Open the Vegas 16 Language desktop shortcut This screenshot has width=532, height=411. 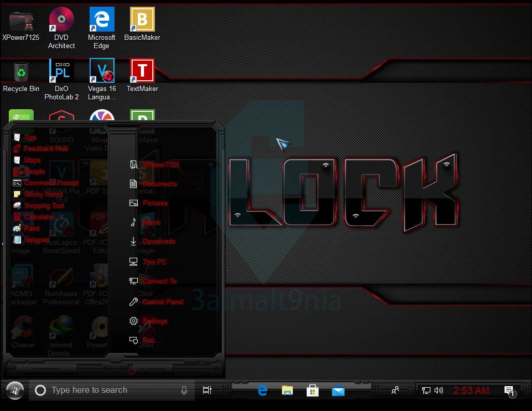(102, 80)
